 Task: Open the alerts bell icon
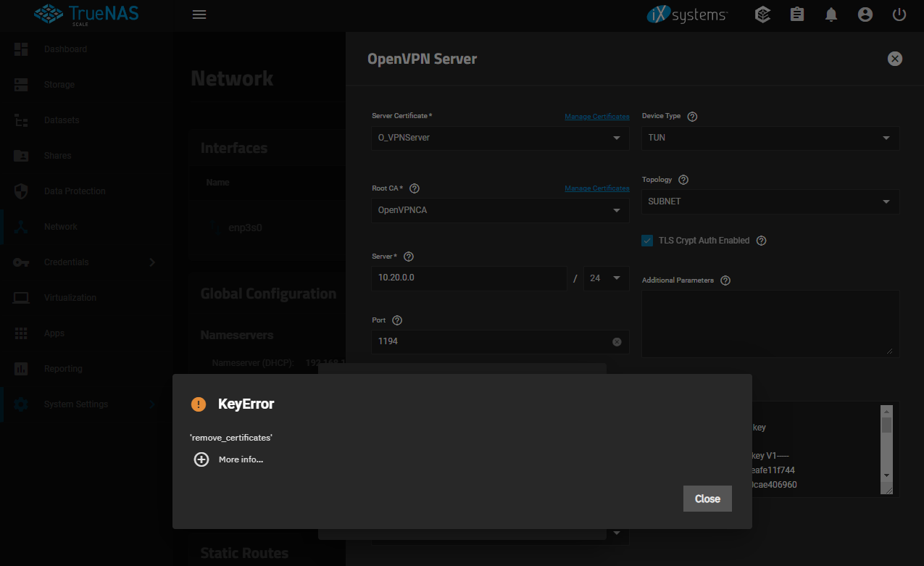click(831, 14)
